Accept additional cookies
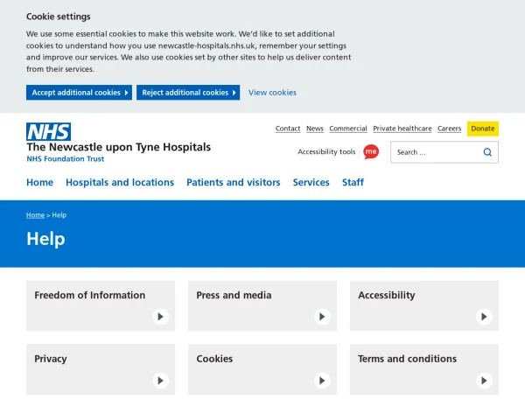The height and width of the screenshot is (420, 525). coord(79,93)
